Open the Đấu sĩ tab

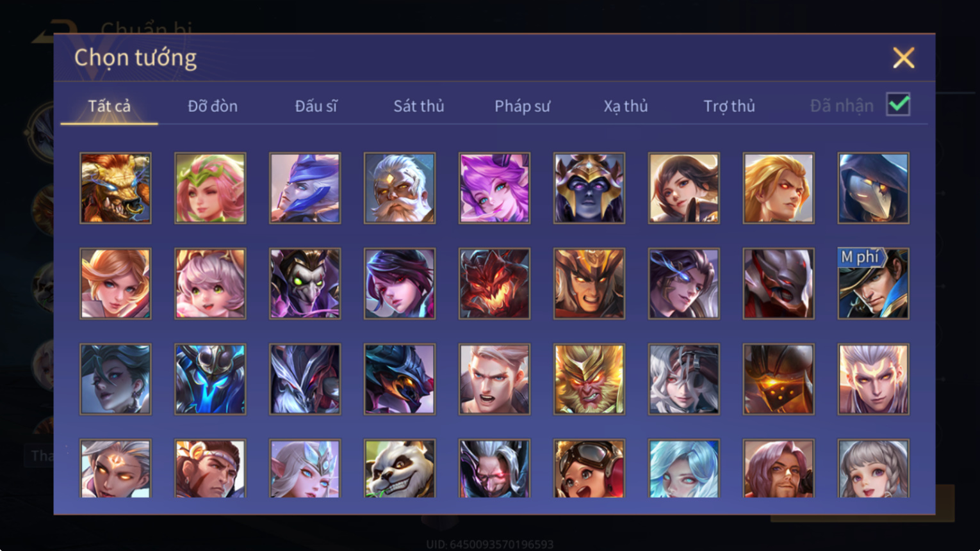point(316,106)
